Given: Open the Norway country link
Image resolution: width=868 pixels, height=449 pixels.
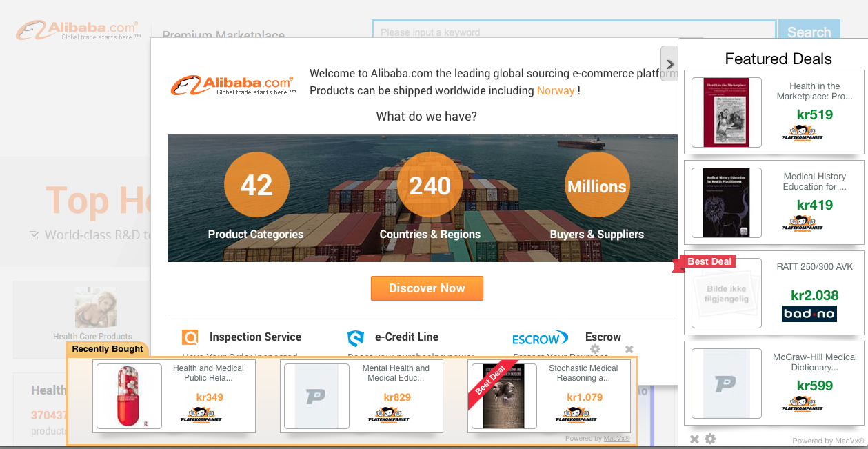Looking at the screenshot, I should coord(556,91).
